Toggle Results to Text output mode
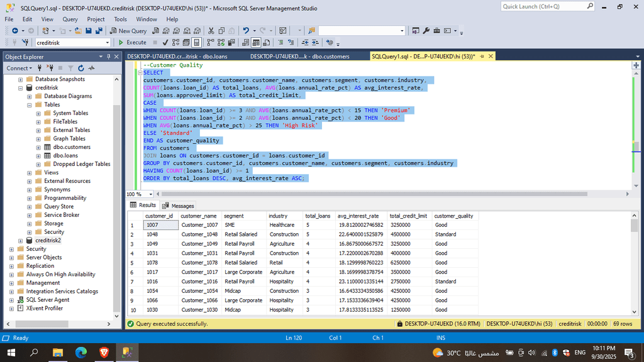The width and height of the screenshot is (644, 362). point(245,42)
